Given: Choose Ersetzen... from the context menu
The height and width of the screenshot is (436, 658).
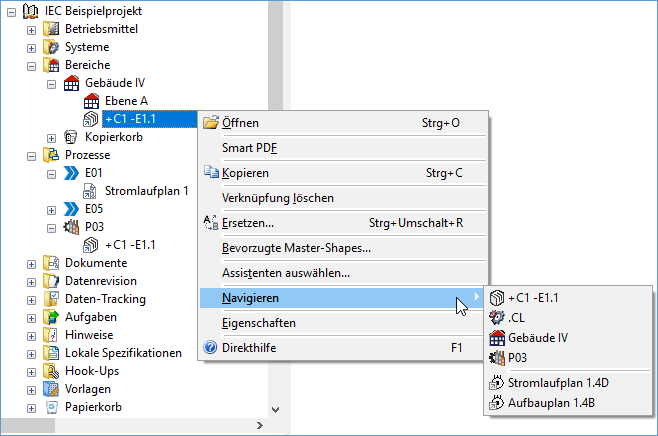Looking at the screenshot, I should [248, 222].
